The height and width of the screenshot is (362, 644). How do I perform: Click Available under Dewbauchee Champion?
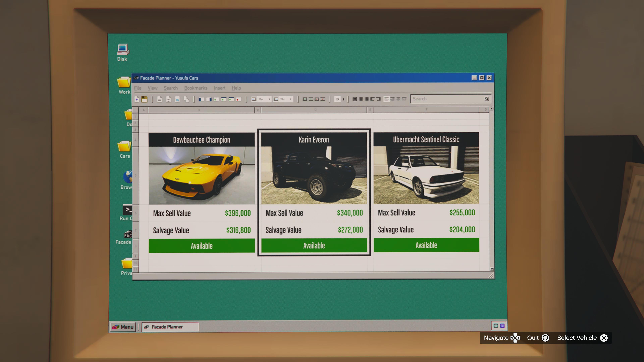pyautogui.click(x=201, y=246)
